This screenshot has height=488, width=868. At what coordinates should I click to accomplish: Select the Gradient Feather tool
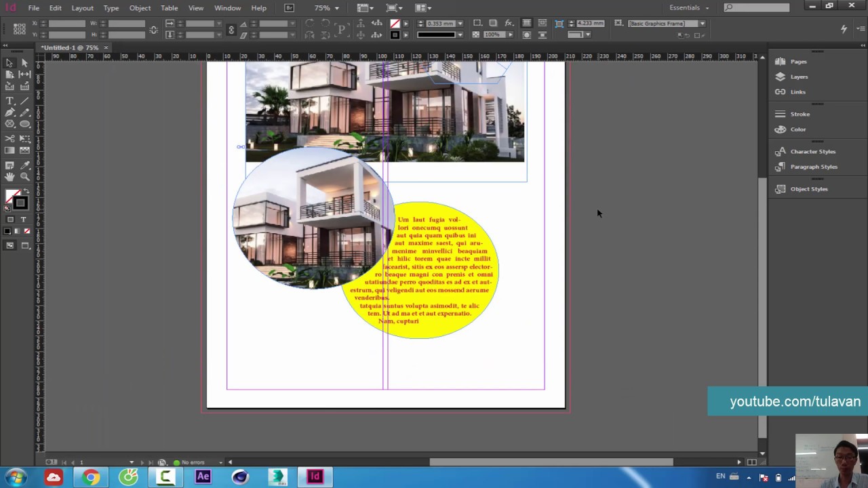click(x=24, y=150)
